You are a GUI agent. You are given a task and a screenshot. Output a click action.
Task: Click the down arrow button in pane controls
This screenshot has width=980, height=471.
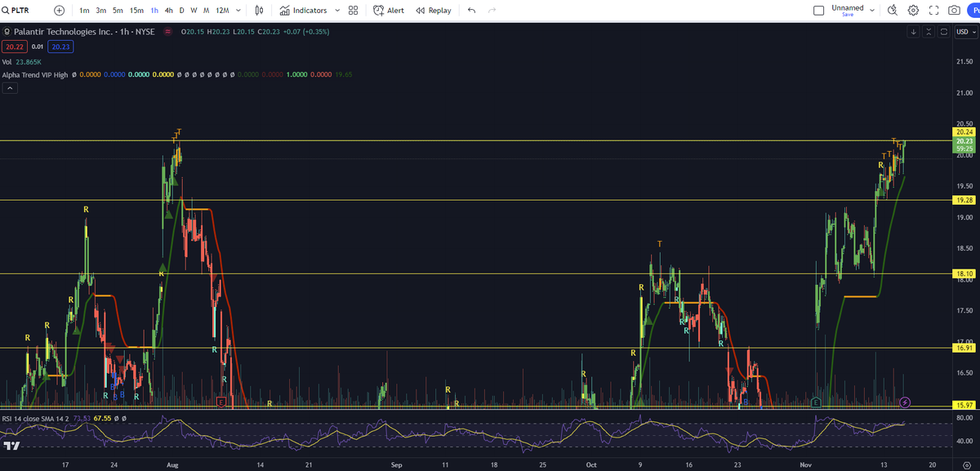click(x=913, y=32)
